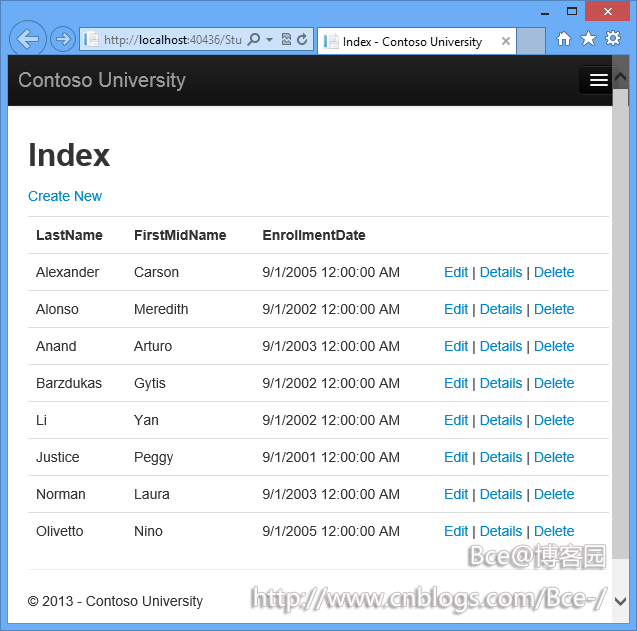Edit the Justice Peggy row
Viewport: 637px width, 631px height.
coord(456,457)
